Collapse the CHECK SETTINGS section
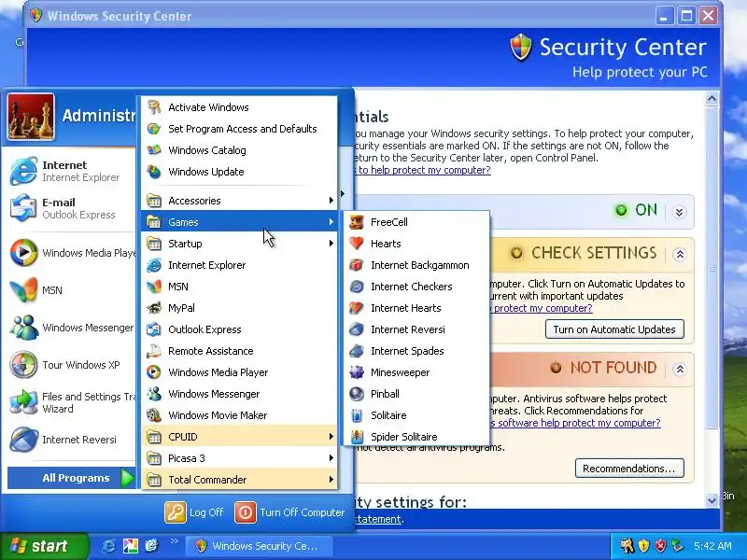Image resolution: width=747 pixels, height=560 pixels. click(x=680, y=254)
